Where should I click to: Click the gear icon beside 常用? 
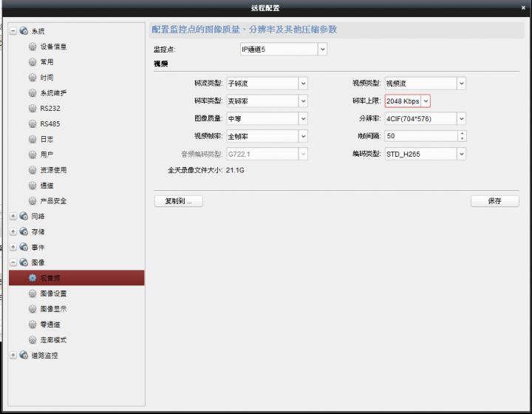pyautogui.click(x=33, y=62)
